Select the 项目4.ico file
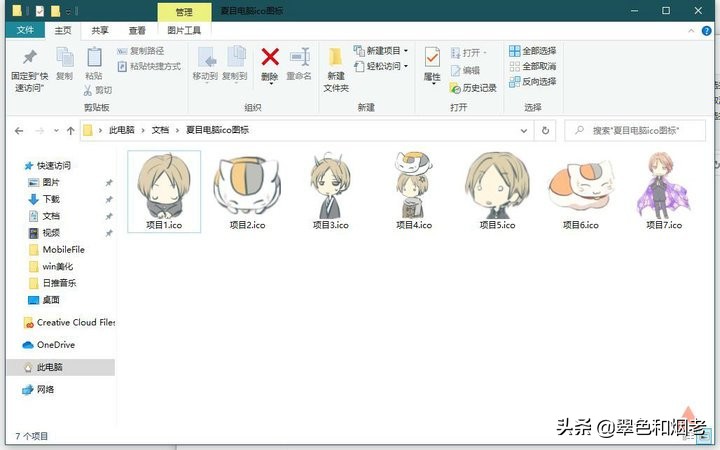Screen dimensions: 720x450 pyautogui.click(x=414, y=191)
